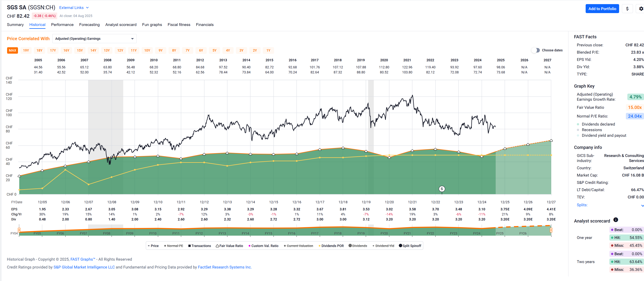Select the Historical tab

[37, 25]
